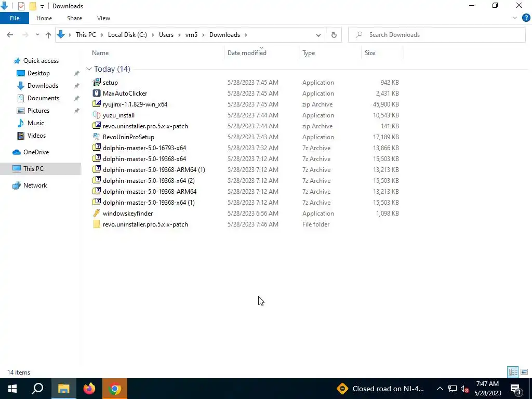
Task: Open Google Chrome from the taskbar
Action: [x=115, y=389]
